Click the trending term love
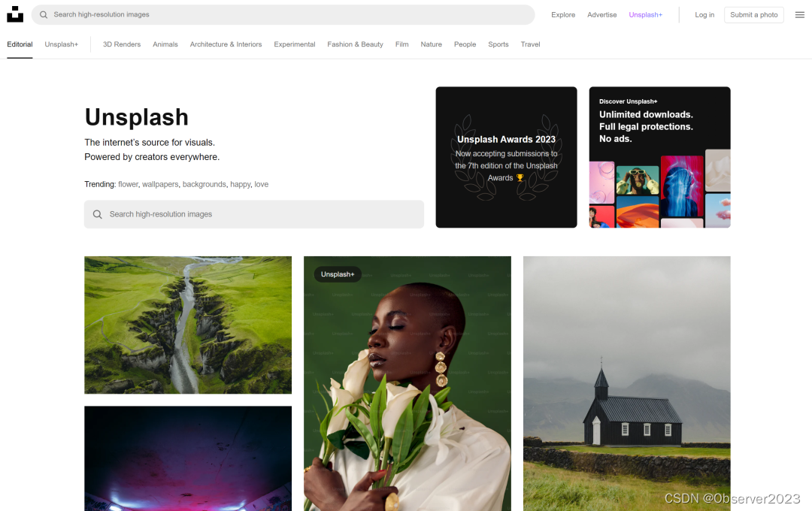Image resolution: width=812 pixels, height=511 pixels. click(262, 184)
